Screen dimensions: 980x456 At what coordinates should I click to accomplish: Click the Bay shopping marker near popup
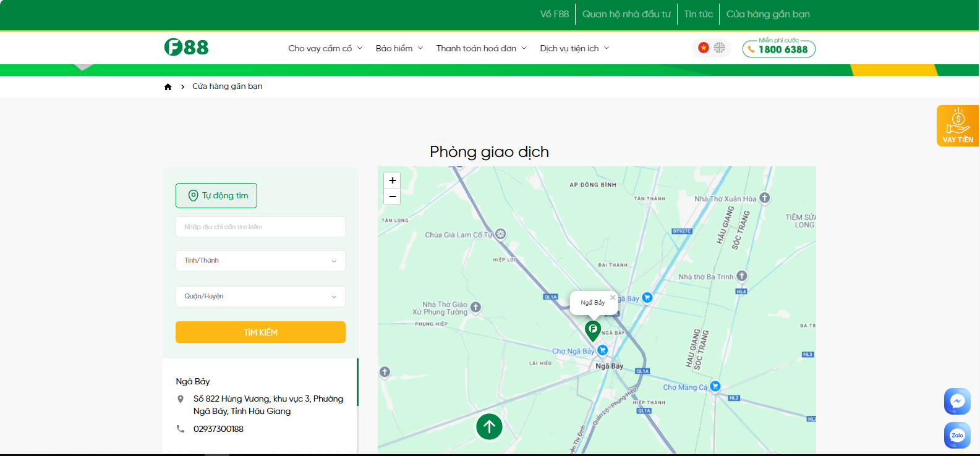647,297
